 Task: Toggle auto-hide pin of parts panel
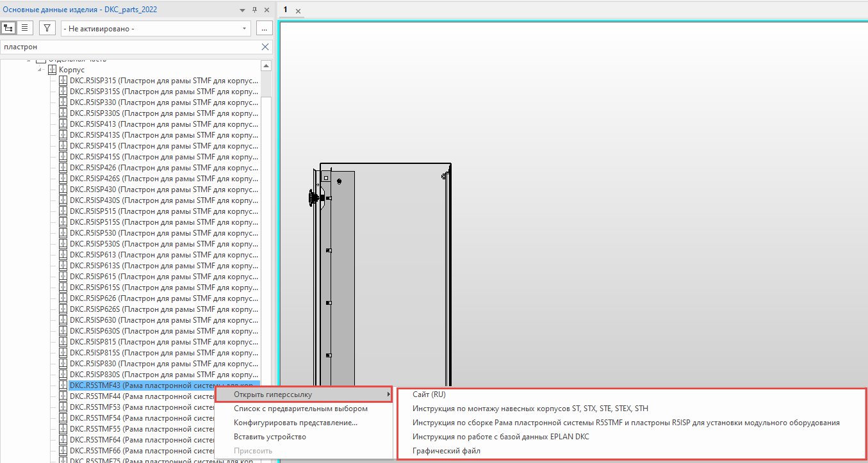coord(254,10)
